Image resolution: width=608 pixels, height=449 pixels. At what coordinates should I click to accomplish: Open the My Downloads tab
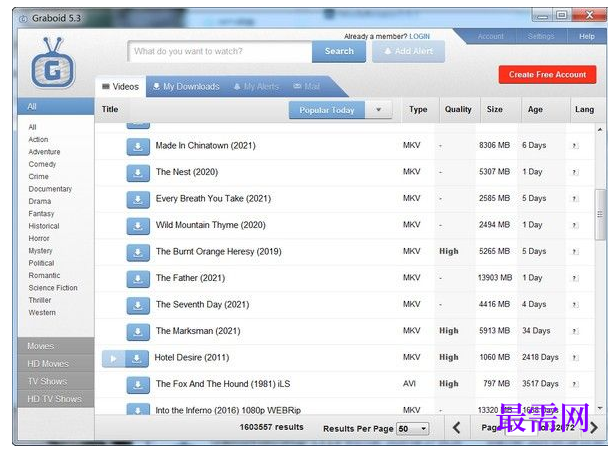click(x=187, y=86)
